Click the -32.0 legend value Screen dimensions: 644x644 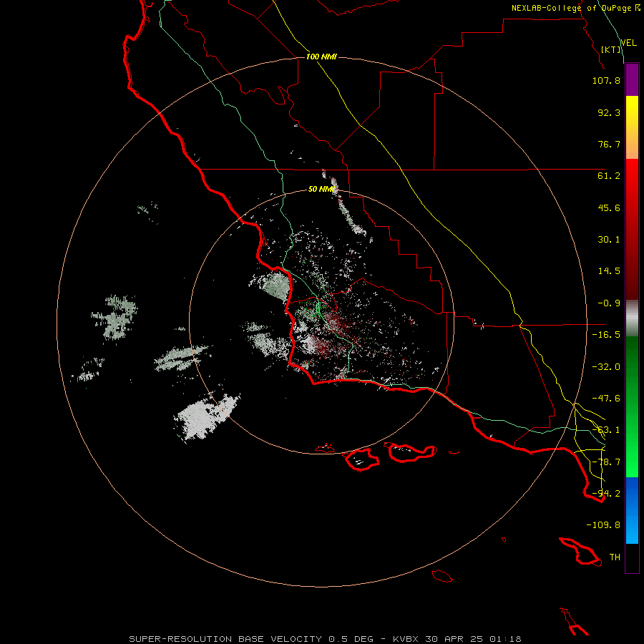point(606,367)
